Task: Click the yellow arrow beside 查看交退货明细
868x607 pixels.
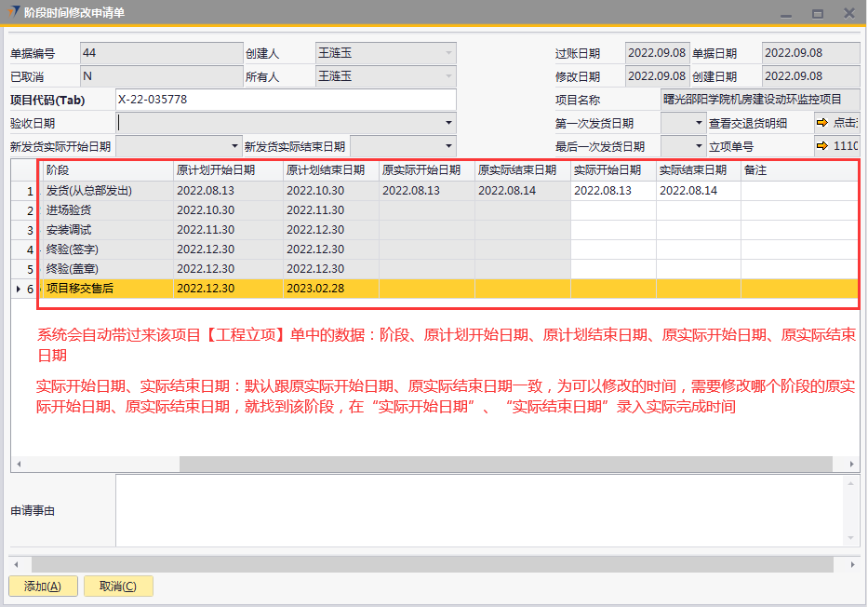Action: (x=822, y=123)
